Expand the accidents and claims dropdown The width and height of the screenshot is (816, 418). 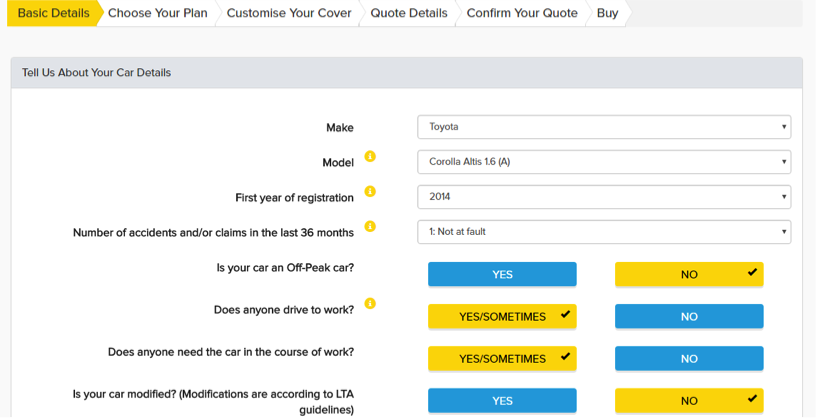(x=603, y=232)
